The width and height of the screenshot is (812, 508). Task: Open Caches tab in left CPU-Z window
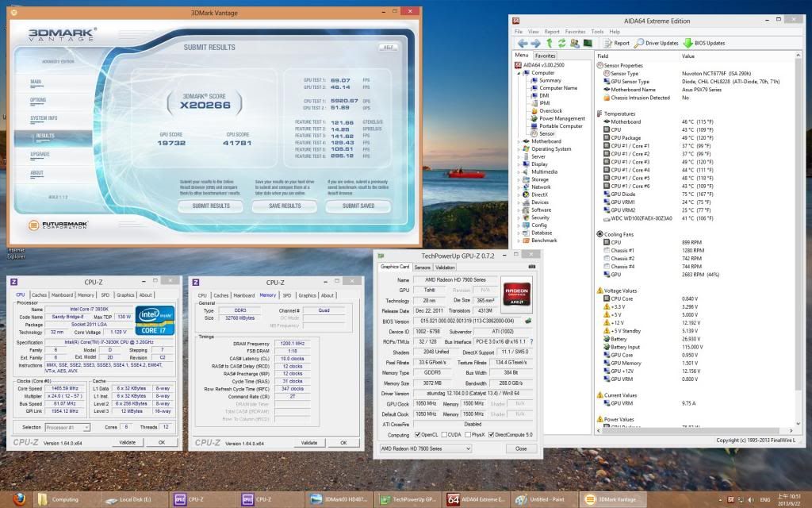click(x=40, y=295)
